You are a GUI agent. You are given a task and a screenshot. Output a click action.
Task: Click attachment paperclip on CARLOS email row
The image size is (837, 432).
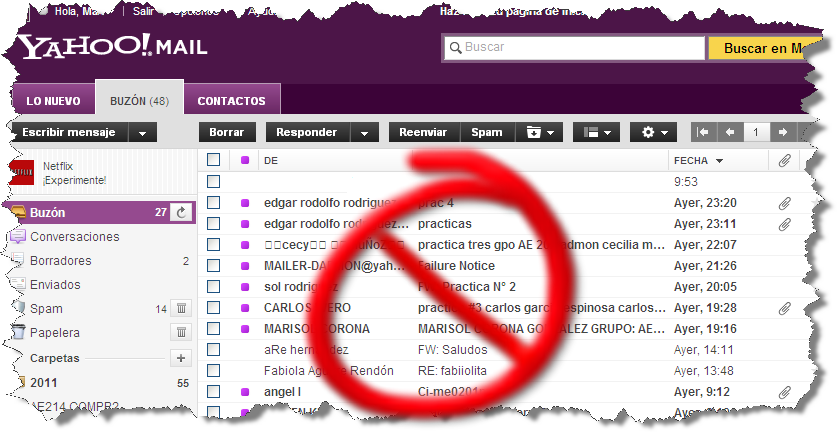tap(784, 308)
